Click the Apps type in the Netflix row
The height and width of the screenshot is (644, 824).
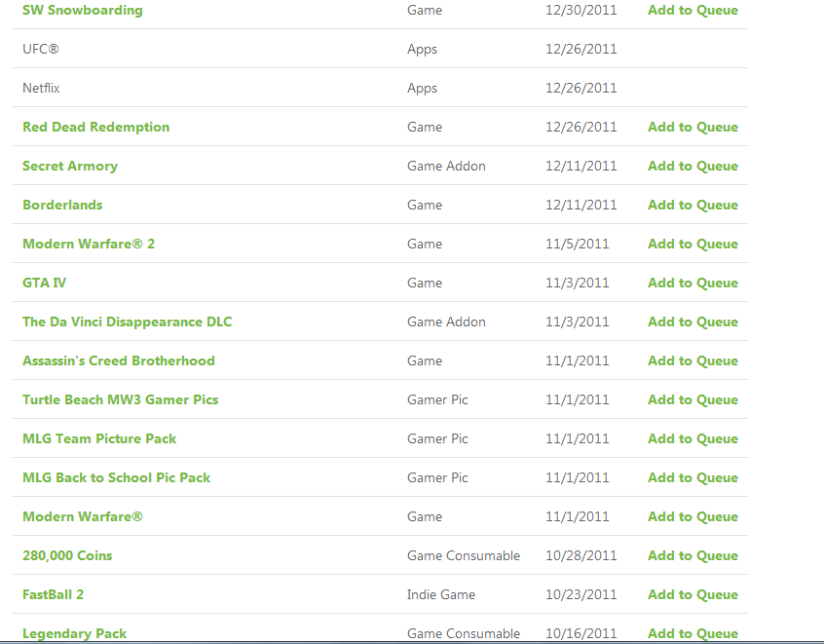tap(422, 89)
